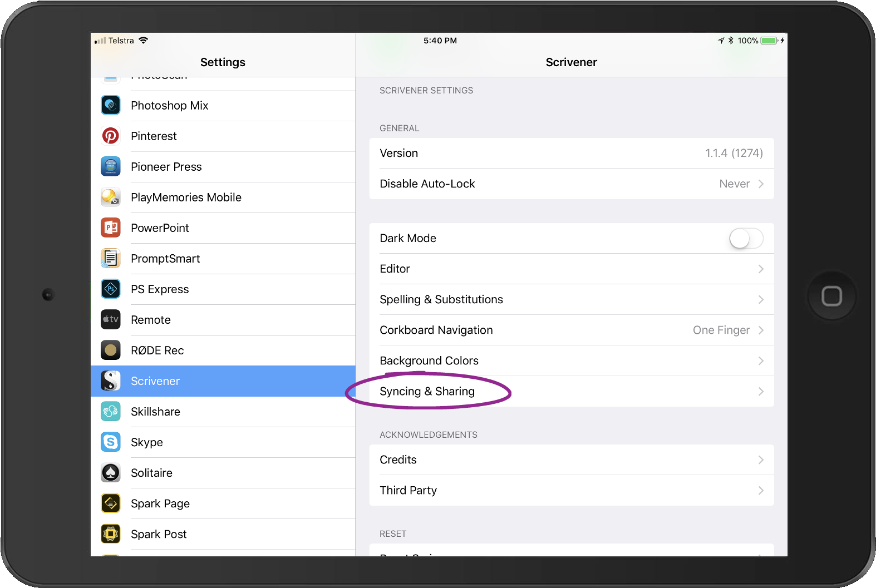Tap the PromptSmart app icon
The image size is (876, 588).
click(111, 258)
